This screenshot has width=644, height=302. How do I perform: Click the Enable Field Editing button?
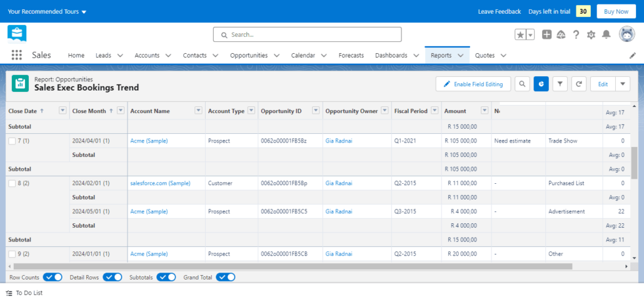pyautogui.click(x=473, y=84)
